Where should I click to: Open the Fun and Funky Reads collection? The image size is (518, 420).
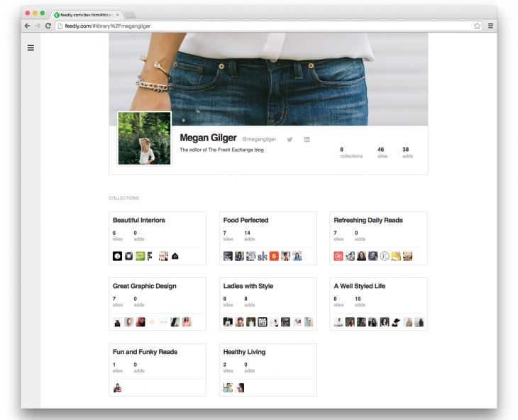pyautogui.click(x=145, y=352)
